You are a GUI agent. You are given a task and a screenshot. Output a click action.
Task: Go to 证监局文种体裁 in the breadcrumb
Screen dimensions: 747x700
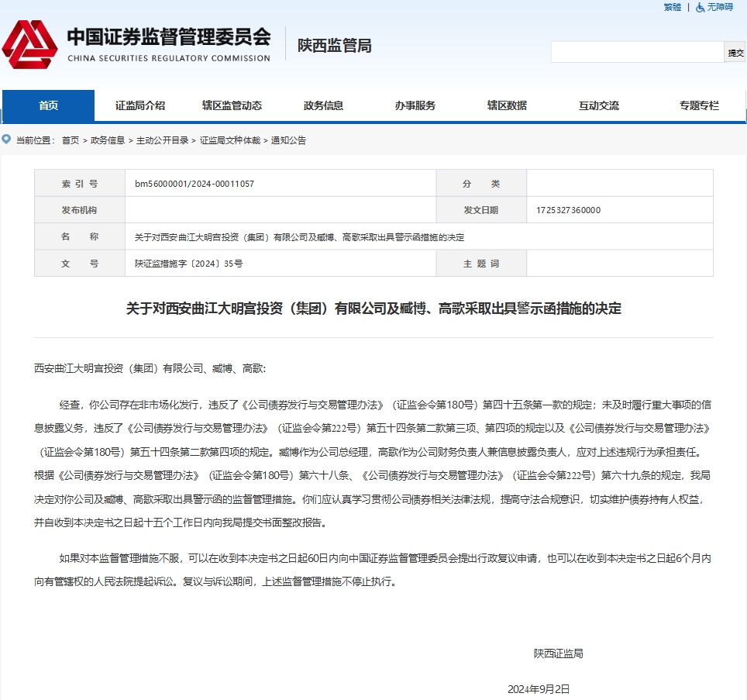tap(230, 140)
